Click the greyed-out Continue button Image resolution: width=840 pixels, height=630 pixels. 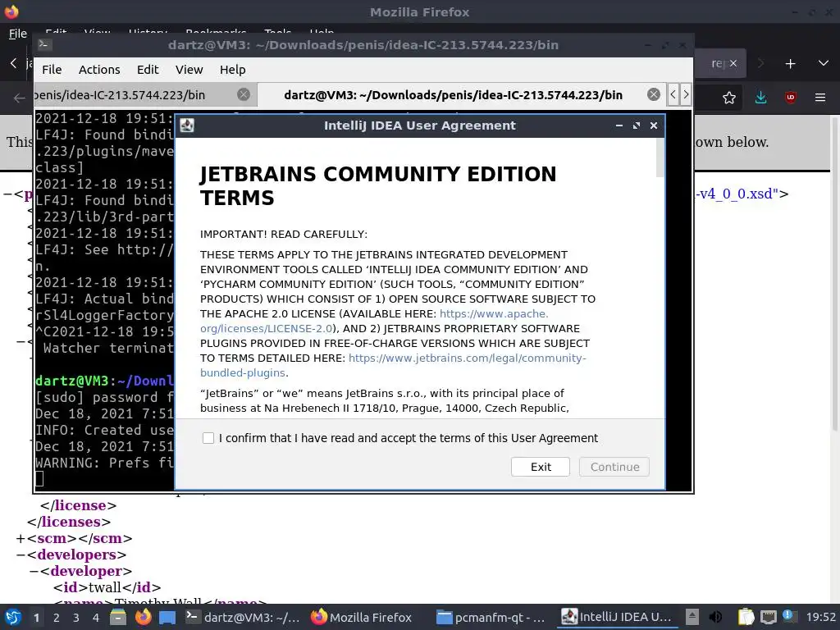click(614, 467)
